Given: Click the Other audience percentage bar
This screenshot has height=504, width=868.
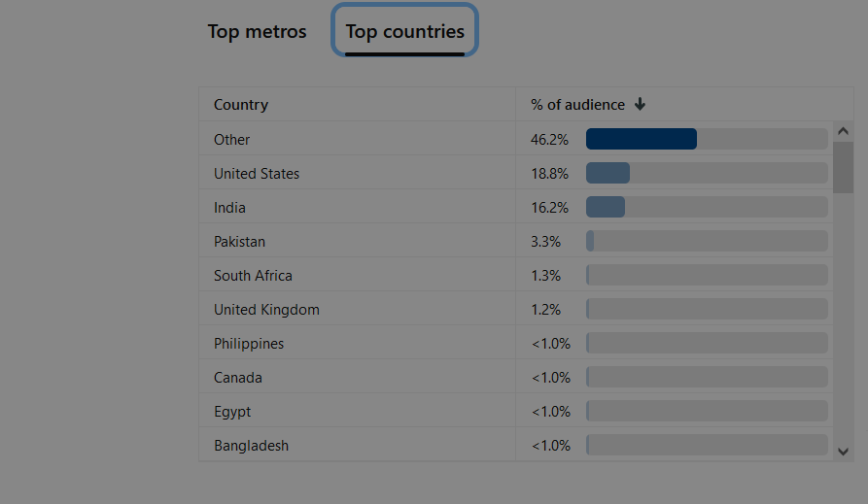Looking at the screenshot, I should coord(707,139).
